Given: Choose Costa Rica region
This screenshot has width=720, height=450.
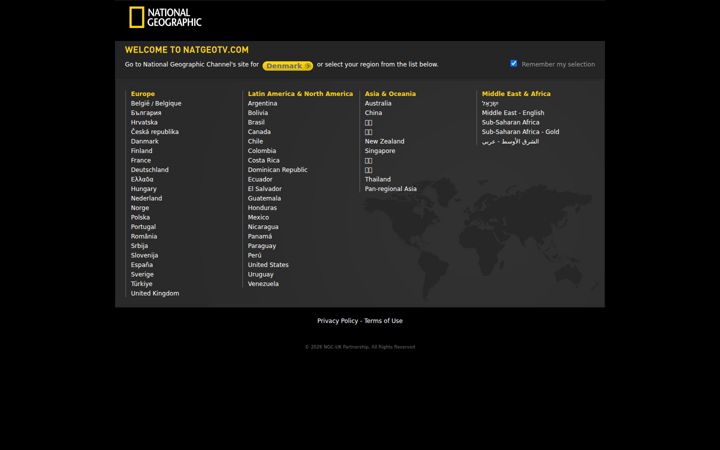Looking at the screenshot, I should (264, 160).
